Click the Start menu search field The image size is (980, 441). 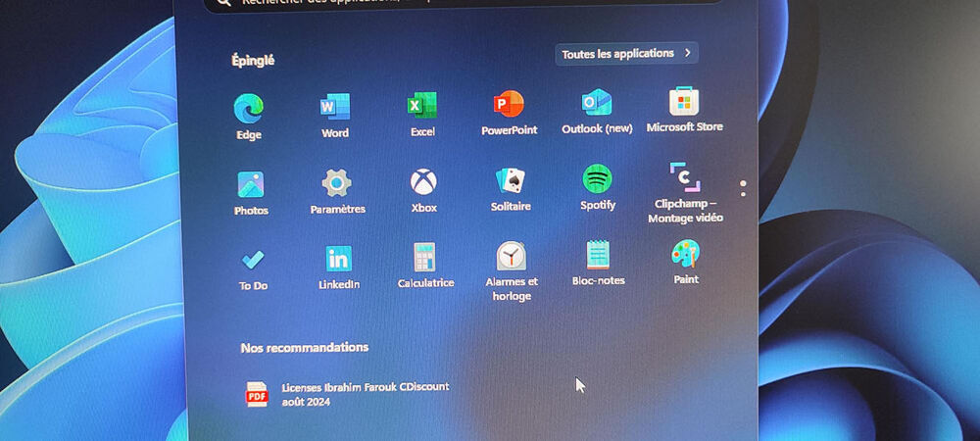(x=464, y=2)
